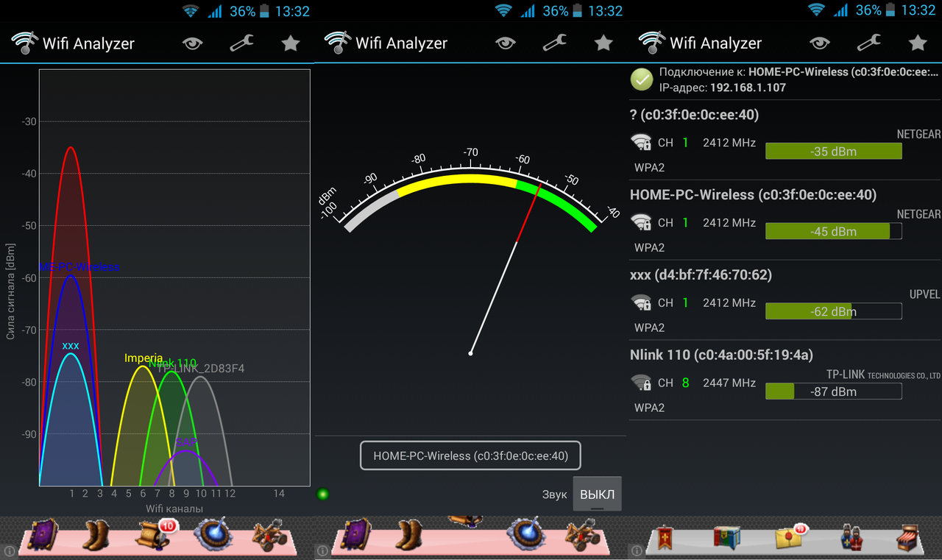
Task: Tap "WPA2" under the Nlink 110 row
Action: (649, 408)
